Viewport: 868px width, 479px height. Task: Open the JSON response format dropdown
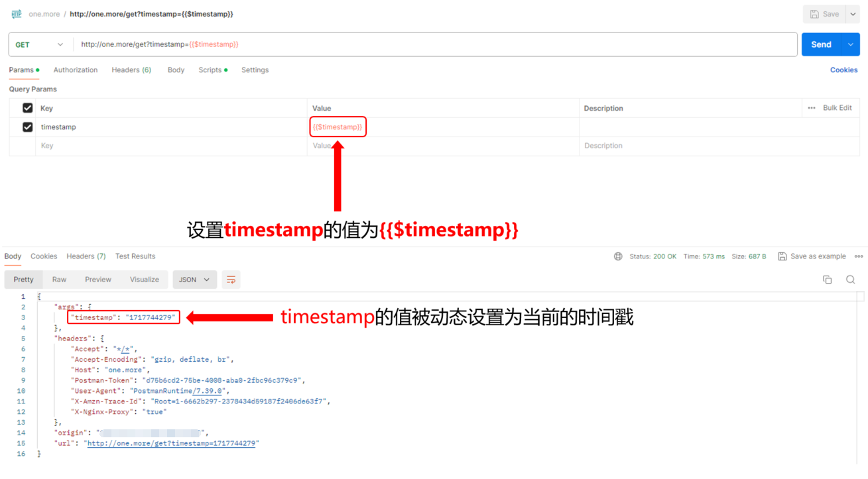pos(194,279)
